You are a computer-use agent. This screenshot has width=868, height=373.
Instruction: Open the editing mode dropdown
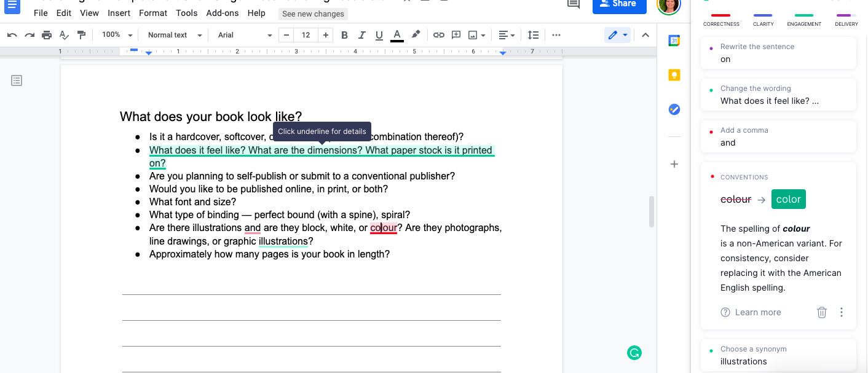(617, 34)
